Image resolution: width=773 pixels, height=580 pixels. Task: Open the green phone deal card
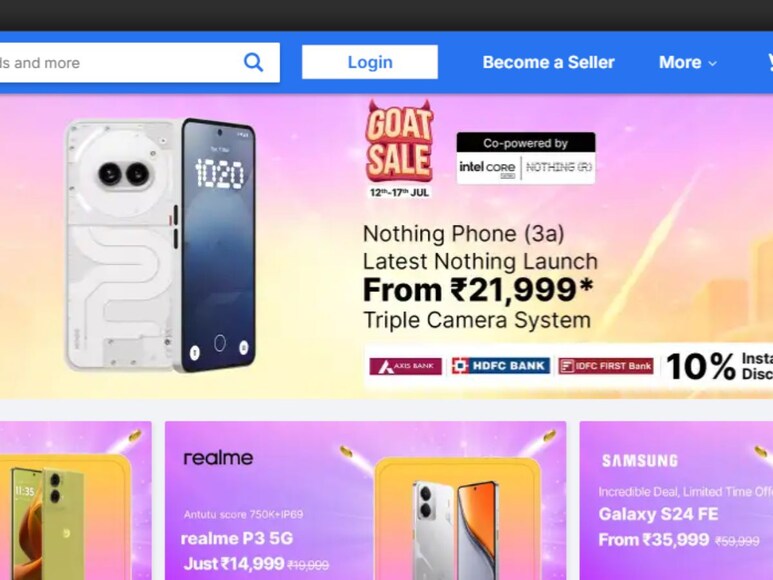click(x=75, y=500)
